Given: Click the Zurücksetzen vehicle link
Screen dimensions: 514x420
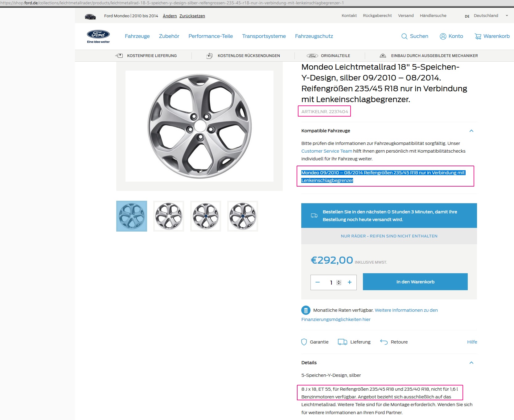Looking at the screenshot, I should click(192, 16).
